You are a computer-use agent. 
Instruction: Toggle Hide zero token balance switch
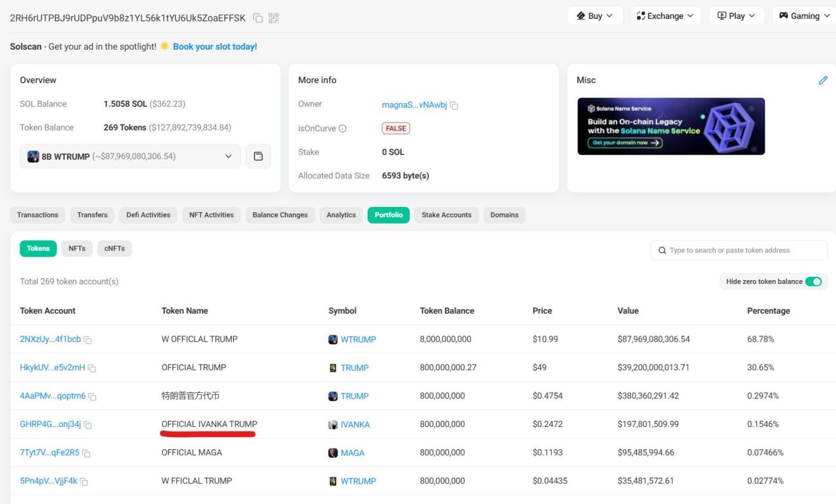tap(813, 281)
